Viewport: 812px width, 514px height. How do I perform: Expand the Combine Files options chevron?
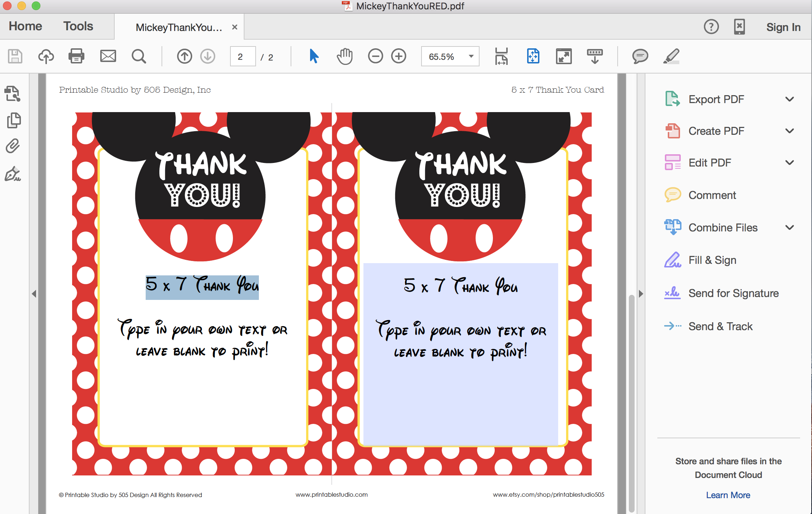[790, 227]
